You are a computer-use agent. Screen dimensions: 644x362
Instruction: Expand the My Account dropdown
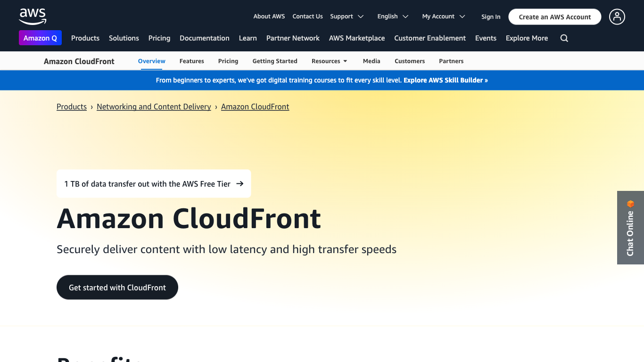point(444,16)
